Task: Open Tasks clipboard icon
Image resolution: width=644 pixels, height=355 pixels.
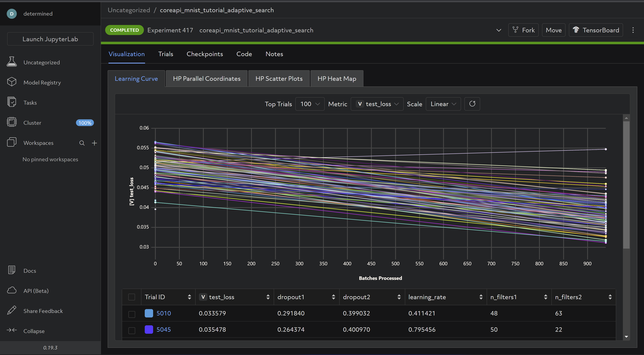Action: [x=12, y=102]
